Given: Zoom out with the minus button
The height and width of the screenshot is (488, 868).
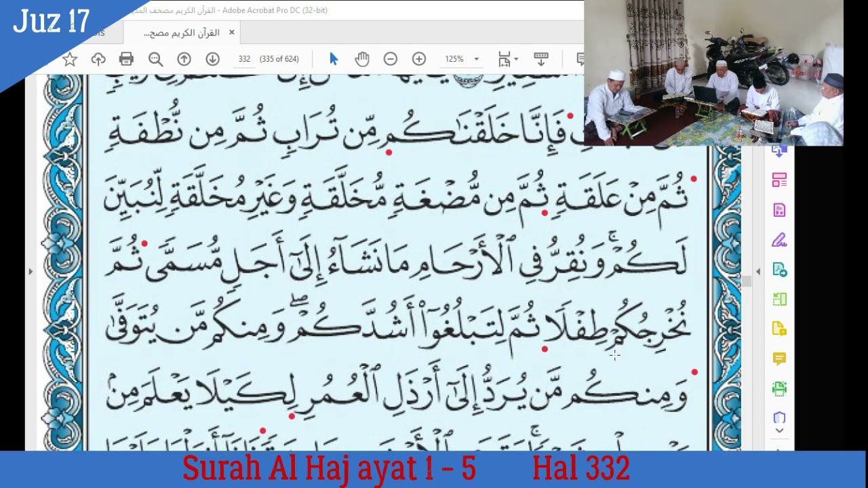Looking at the screenshot, I should (x=390, y=60).
